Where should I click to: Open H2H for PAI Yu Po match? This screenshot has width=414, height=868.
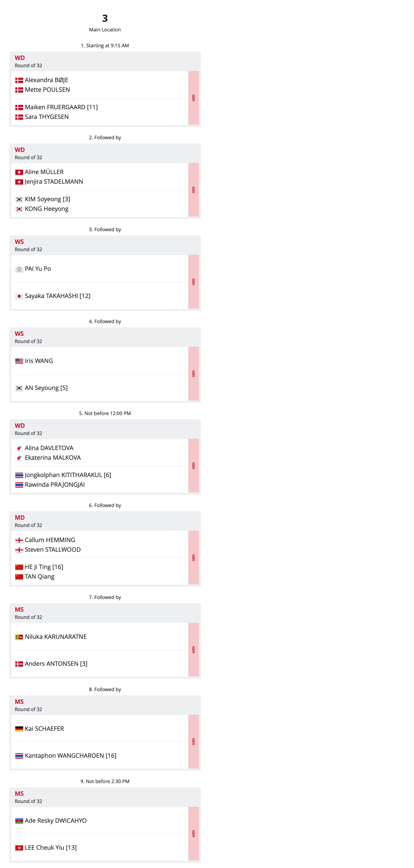(193, 282)
